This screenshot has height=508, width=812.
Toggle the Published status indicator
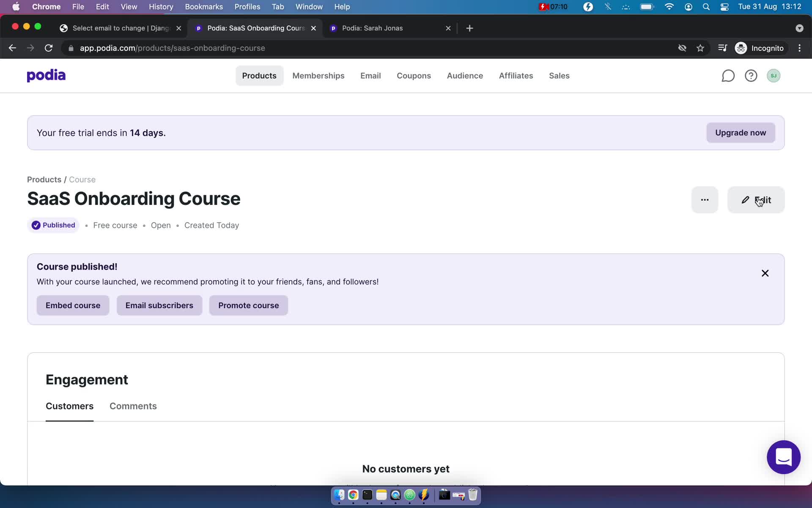click(x=53, y=225)
